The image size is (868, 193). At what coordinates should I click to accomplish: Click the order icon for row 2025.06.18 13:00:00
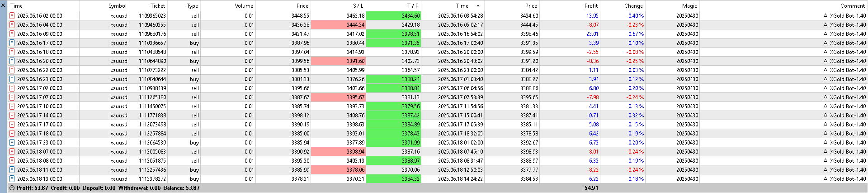click(12, 179)
